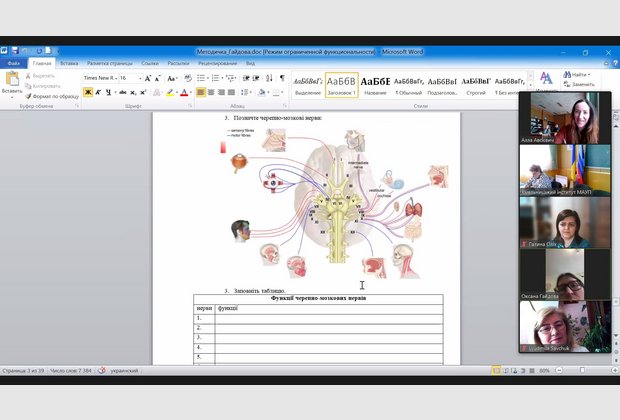This screenshot has height=420, width=620.
Task: Apply the Заголовок 1 style
Action: pyautogui.click(x=341, y=84)
